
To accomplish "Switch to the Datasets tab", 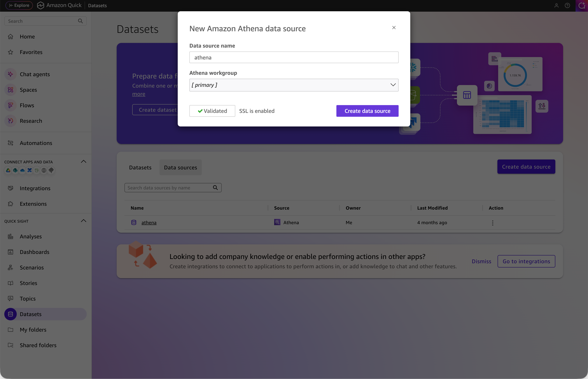I will [140, 168].
